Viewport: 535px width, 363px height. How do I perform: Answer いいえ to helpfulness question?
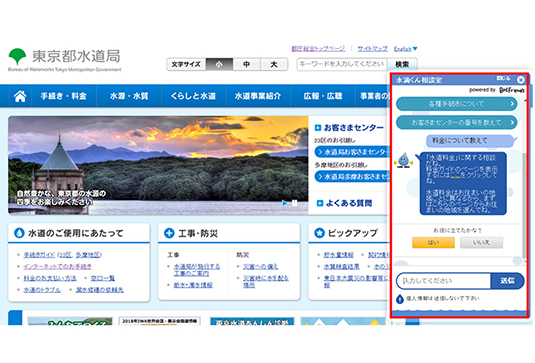click(481, 243)
